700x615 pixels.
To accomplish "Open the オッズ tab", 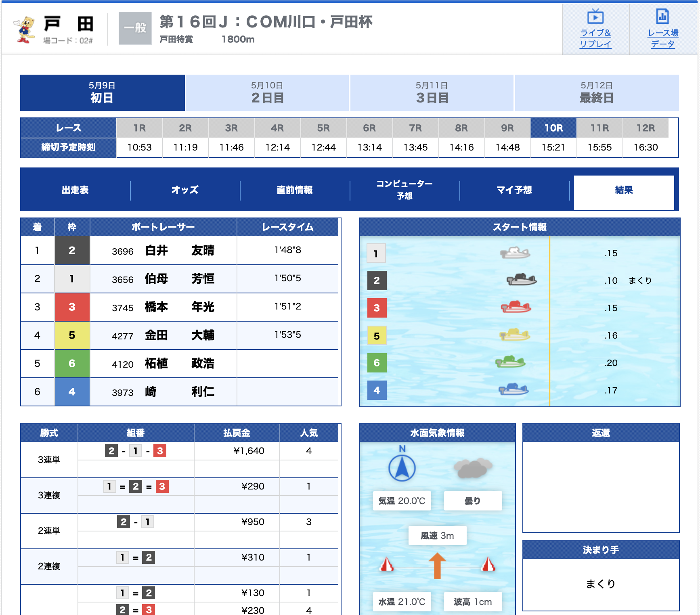I will [185, 190].
